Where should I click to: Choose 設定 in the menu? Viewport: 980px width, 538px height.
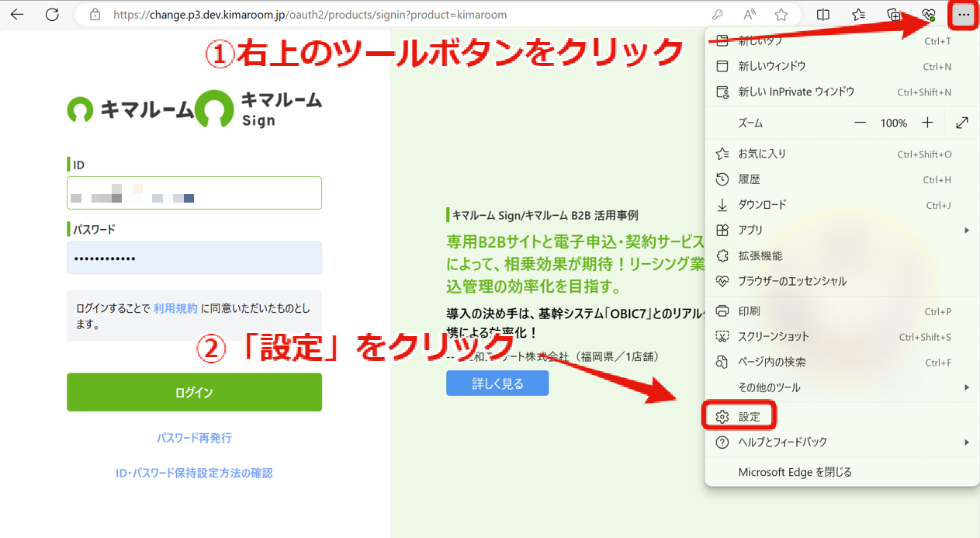point(842,417)
